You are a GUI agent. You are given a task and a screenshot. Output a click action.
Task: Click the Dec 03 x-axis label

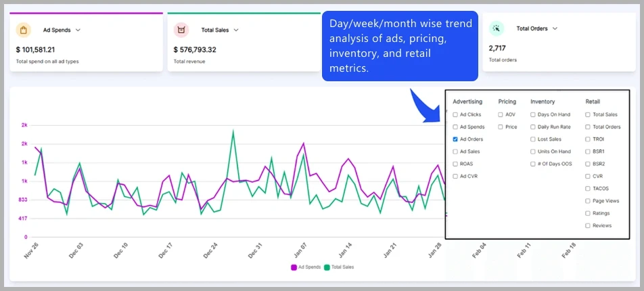point(76,250)
